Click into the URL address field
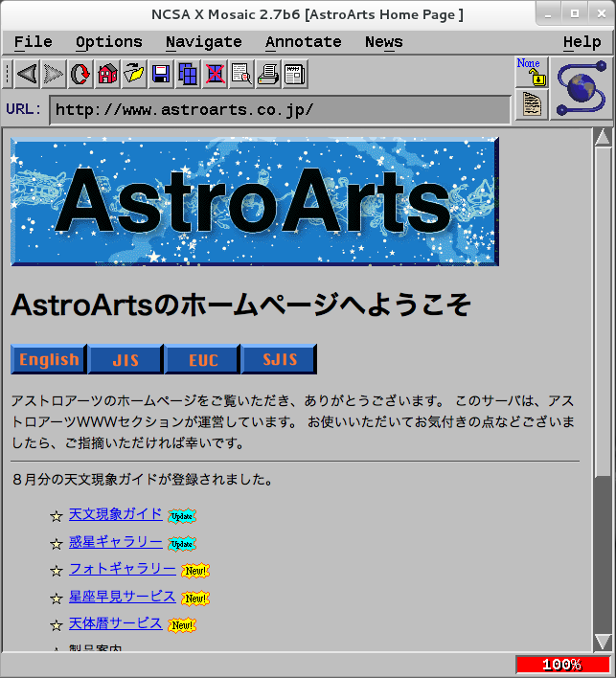 click(x=280, y=109)
